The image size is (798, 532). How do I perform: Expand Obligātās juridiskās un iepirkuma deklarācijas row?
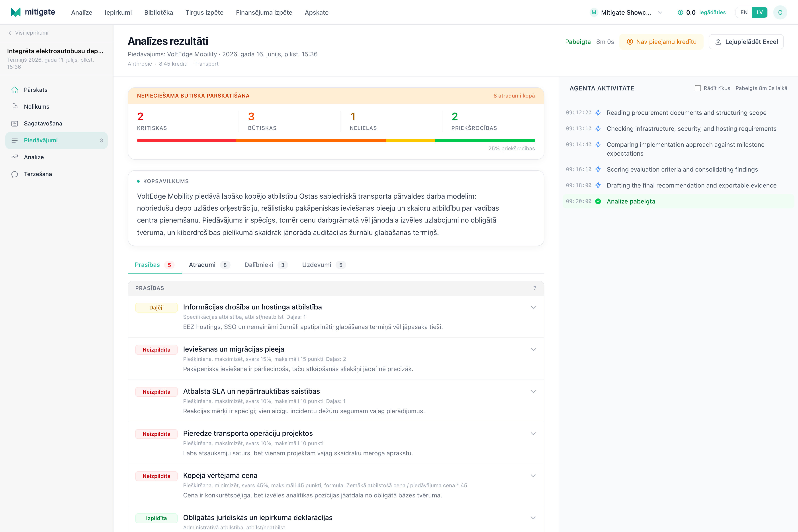(x=533, y=518)
